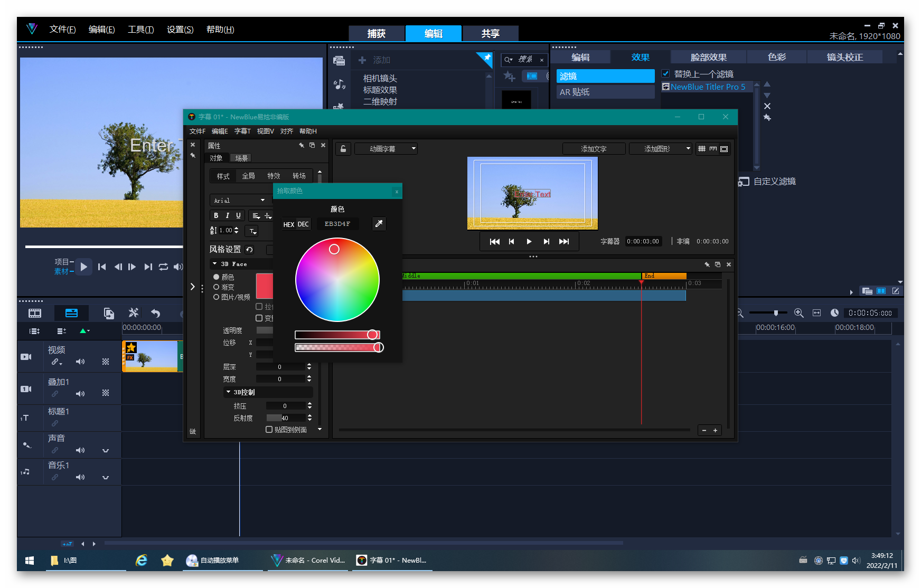Fit project in timeline window icon
Image resolution: width=921 pixels, height=588 pixels.
[x=817, y=313]
